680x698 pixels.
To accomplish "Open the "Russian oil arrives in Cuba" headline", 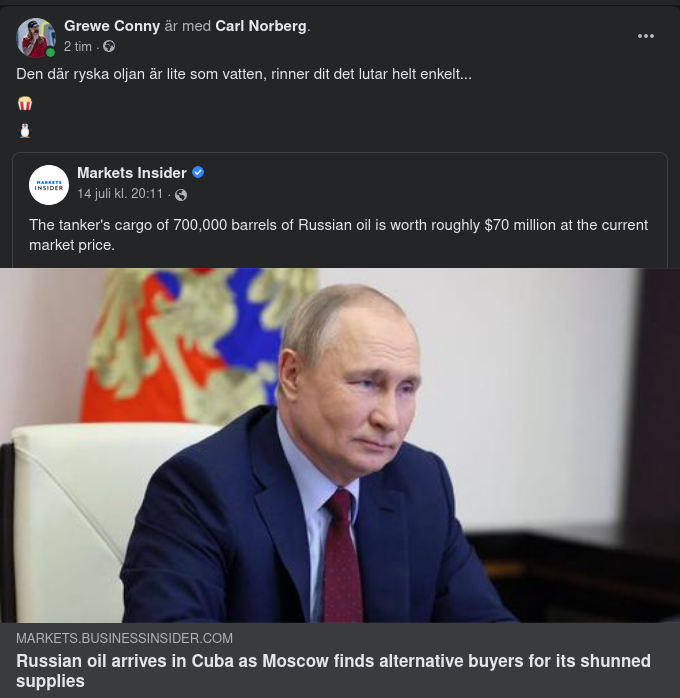I will [x=333, y=670].
